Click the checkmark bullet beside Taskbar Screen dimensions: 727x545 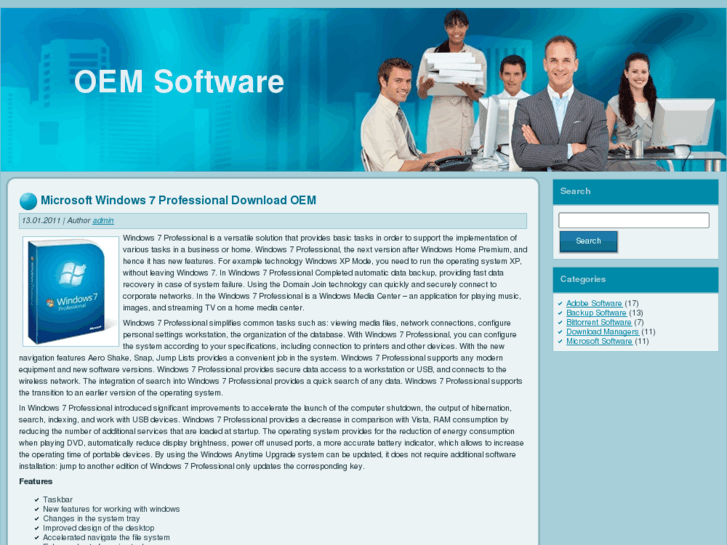pos(37,500)
